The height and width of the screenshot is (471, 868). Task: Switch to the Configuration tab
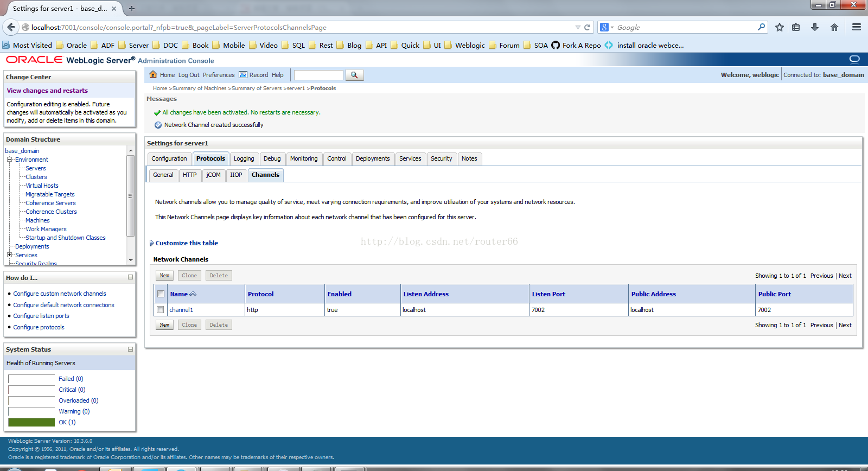(x=169, y=158)
